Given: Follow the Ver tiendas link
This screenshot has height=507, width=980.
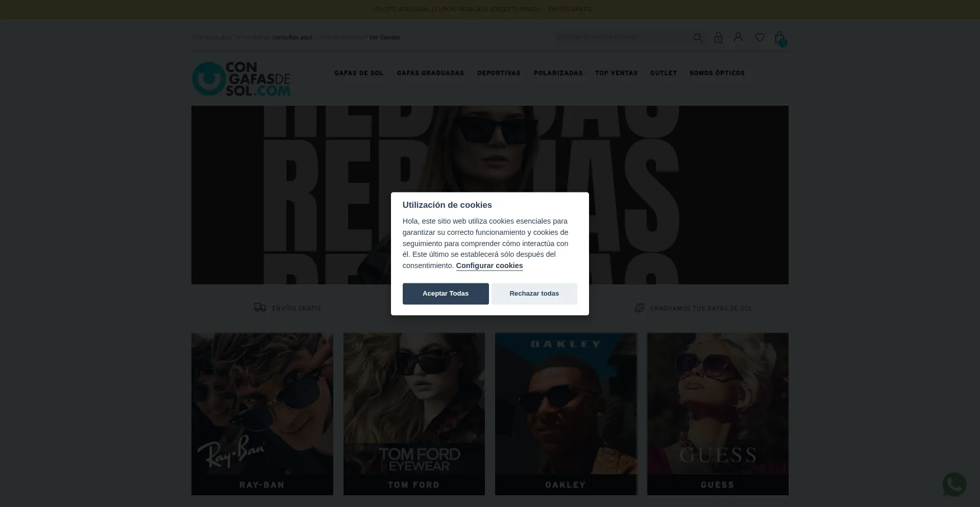Looking at the screenshot, I should (x=384, y=37).
